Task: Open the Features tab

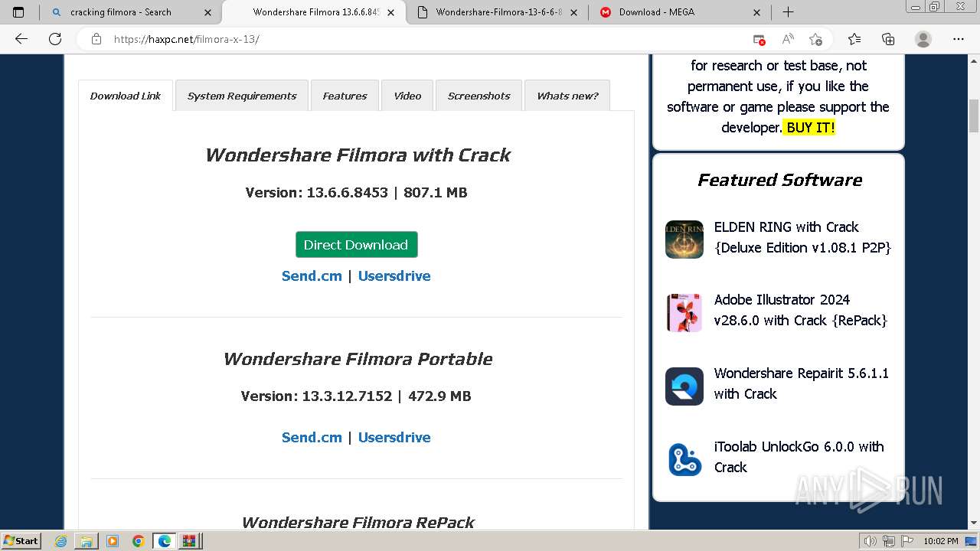Action: 345,96
